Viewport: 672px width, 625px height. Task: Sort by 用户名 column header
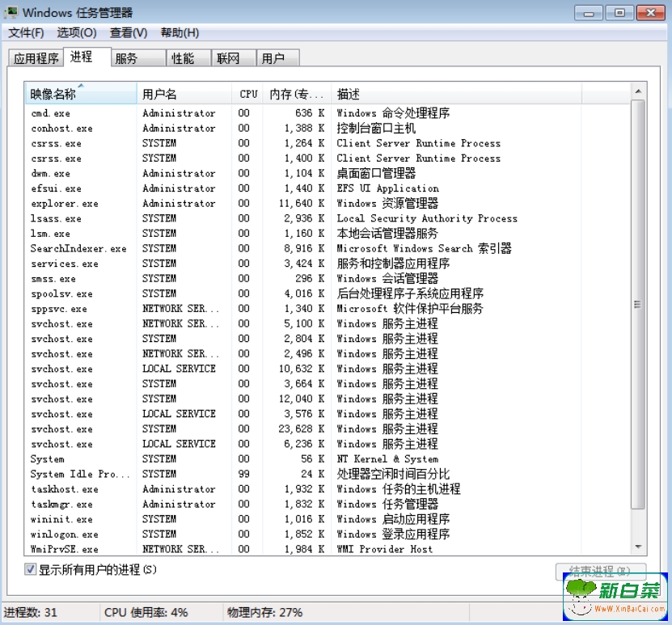pyautogui.click(x=184, y=93)
